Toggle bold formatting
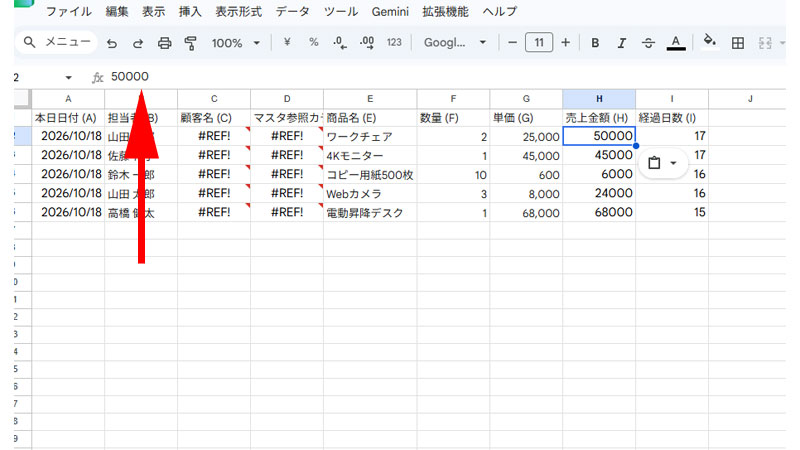The height and width of the screenshot is (450, 800). point(595,43)
